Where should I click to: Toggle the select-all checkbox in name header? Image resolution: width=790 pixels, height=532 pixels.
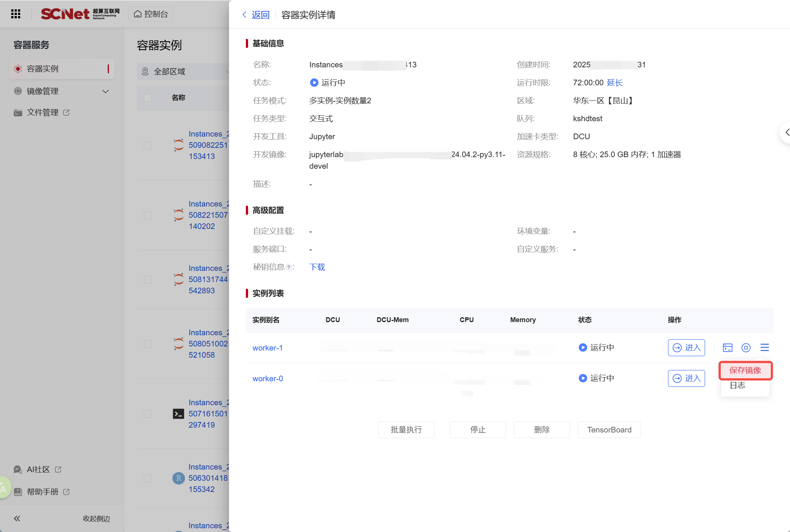coord(148,98)
